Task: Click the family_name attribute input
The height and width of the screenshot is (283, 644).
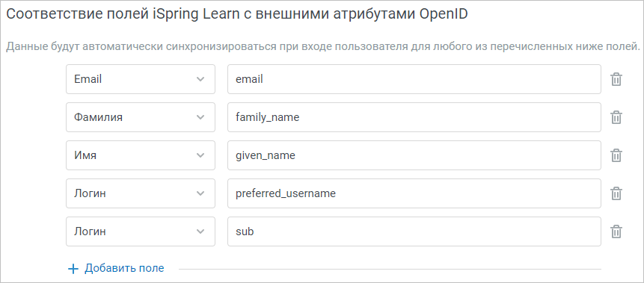Action: pyautogui.click(x=414, y=117)
